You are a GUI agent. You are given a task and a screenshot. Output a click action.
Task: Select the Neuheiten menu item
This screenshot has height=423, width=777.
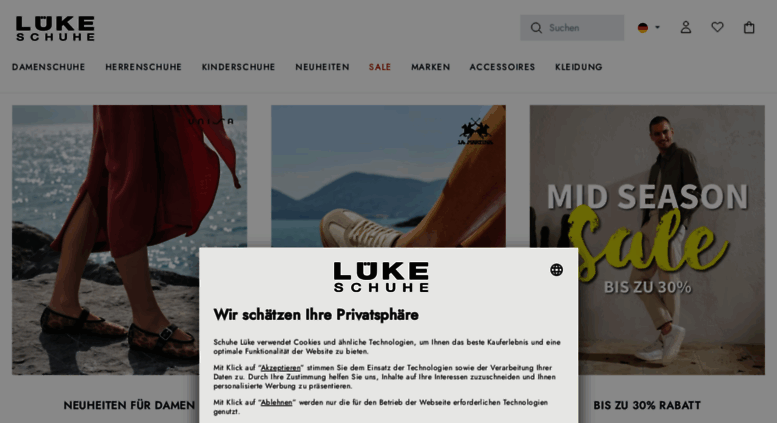(323, 67)
